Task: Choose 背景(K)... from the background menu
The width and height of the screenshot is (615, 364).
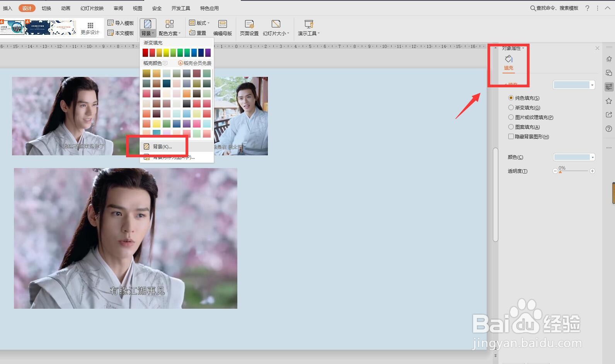Action: [177, 146]
